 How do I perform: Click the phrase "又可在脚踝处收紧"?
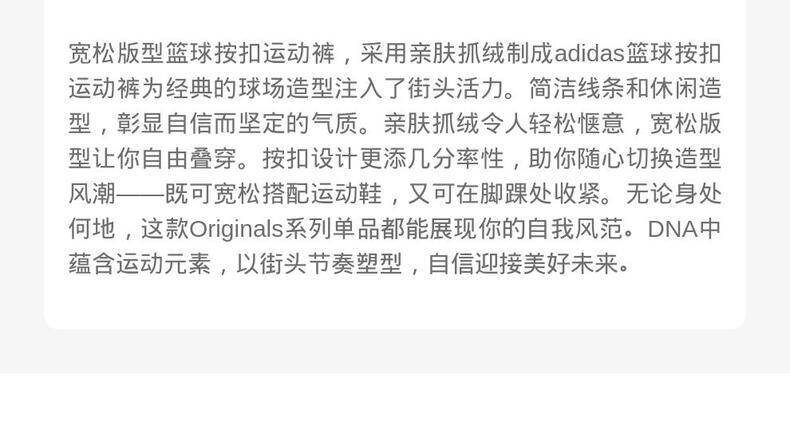[x=504, y=194]
